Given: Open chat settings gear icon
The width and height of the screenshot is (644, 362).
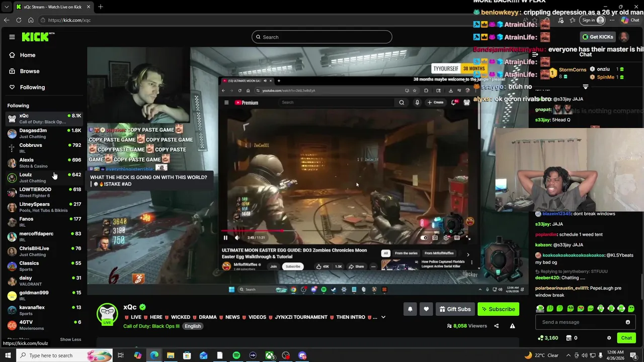Looking at the screenshot, I should pyautogui.click(x=609, y=338).
